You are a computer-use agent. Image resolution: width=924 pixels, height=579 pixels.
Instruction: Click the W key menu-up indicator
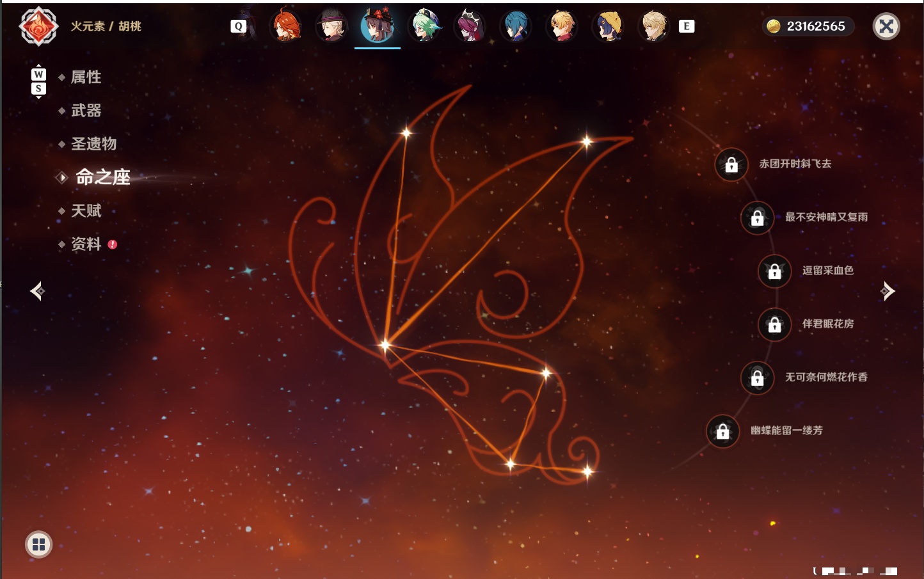pos(38,74)
